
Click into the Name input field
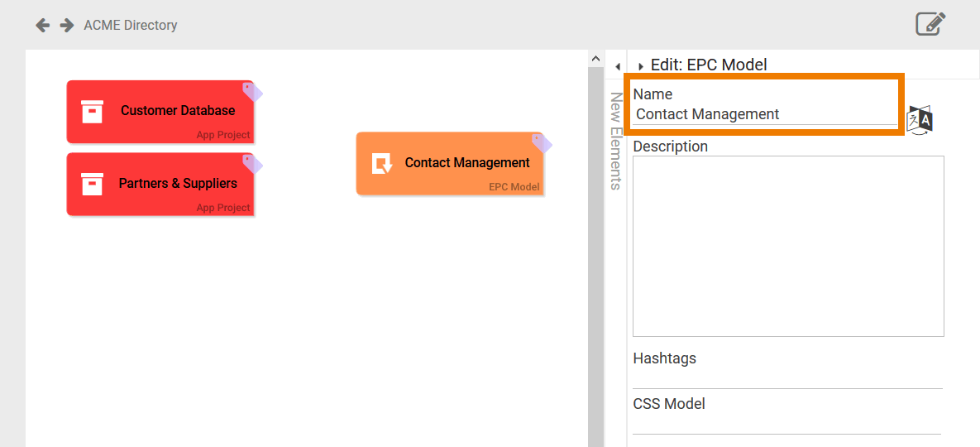(763, 114)
